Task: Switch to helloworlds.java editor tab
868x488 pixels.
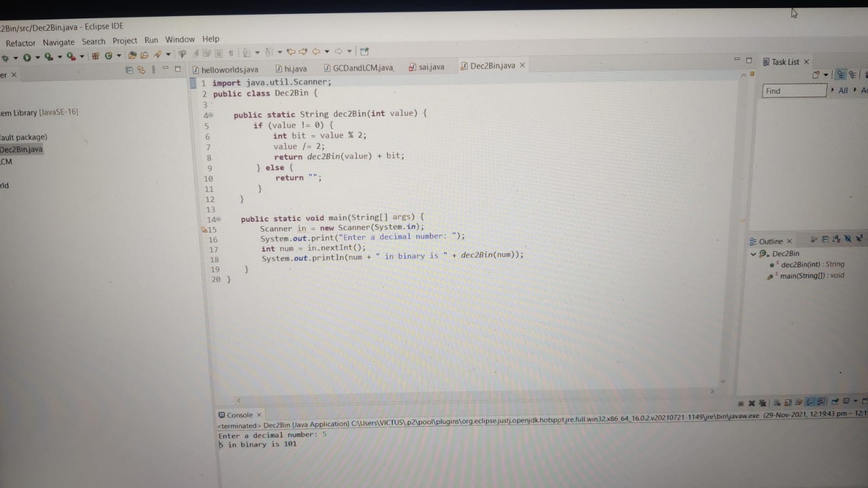Action: point(225,69)
